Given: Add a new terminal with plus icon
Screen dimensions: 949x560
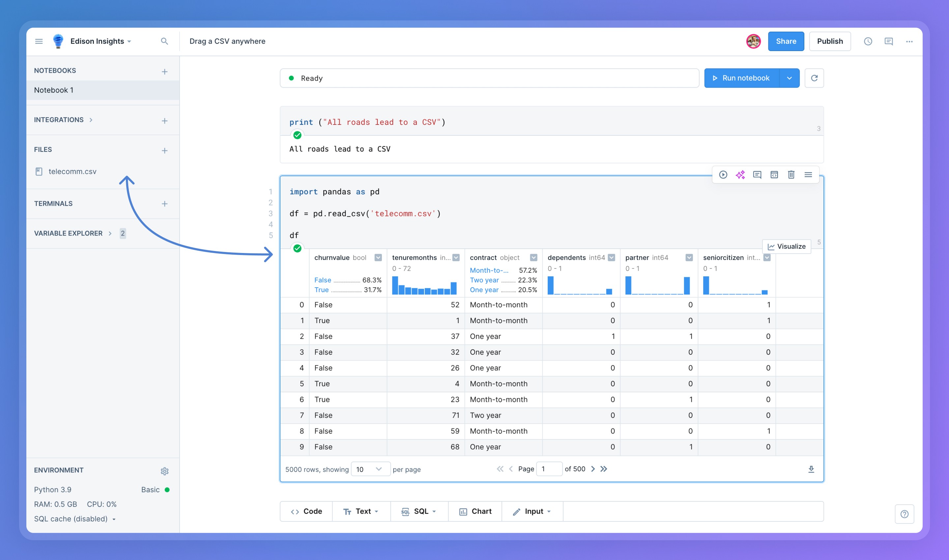Looking at the screenshot, I should (x=164, y=204).
